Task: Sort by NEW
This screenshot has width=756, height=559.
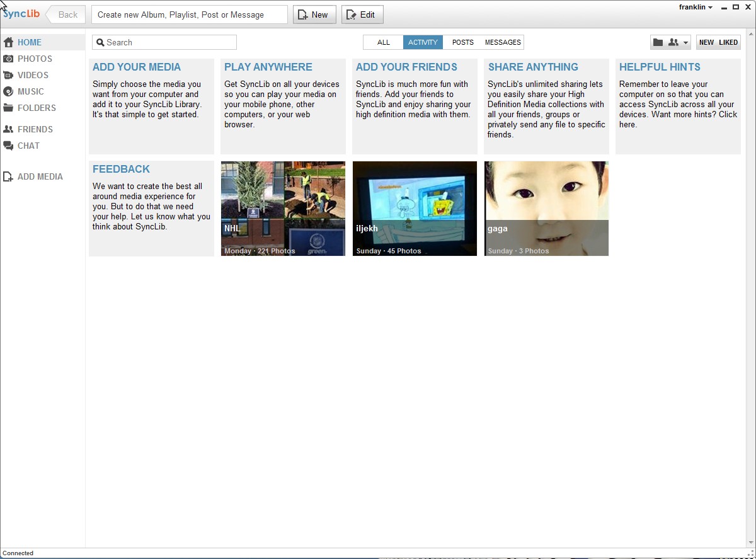Action: point(706,42)
